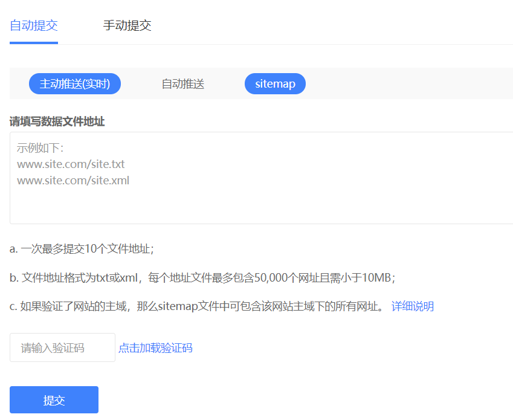The image size is (513, 420).
Task: Switch to the 自动提交 tab
Action: pyautogui.click(x=34, y=25)
